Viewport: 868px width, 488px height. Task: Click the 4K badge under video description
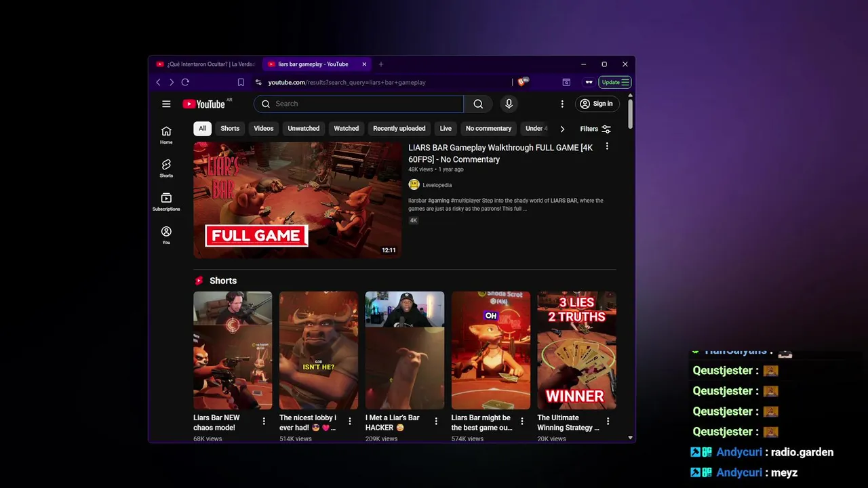point(413,220)
